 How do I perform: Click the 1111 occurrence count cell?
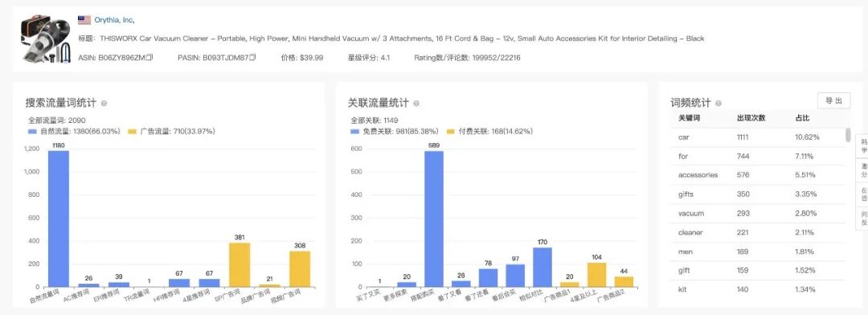point(743,137)
